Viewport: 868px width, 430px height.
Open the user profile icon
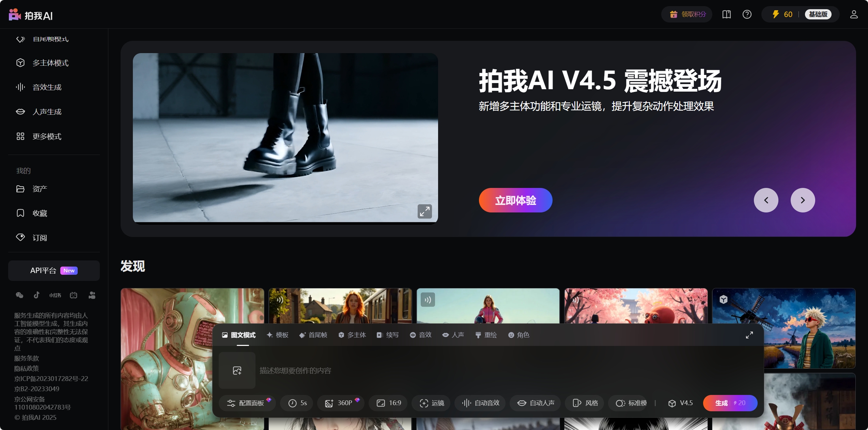point(854,14)
